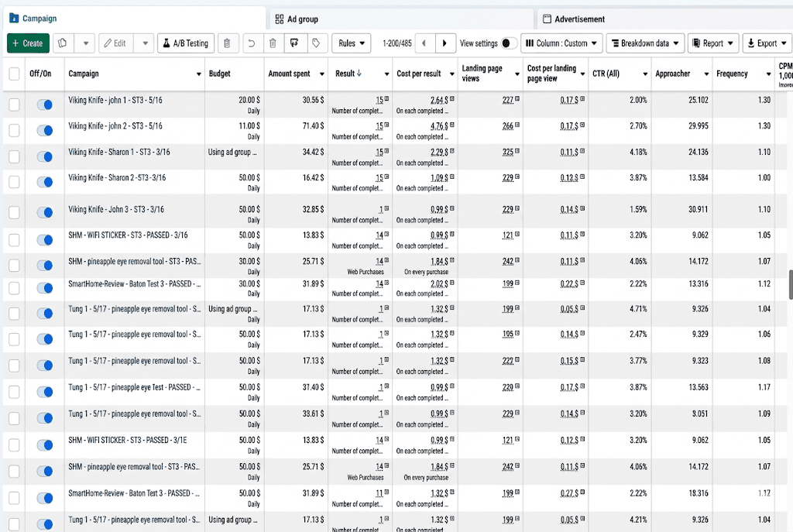Click the Export button
The height and width of the screenshot is (532, 793).
[x=767, y=43]
